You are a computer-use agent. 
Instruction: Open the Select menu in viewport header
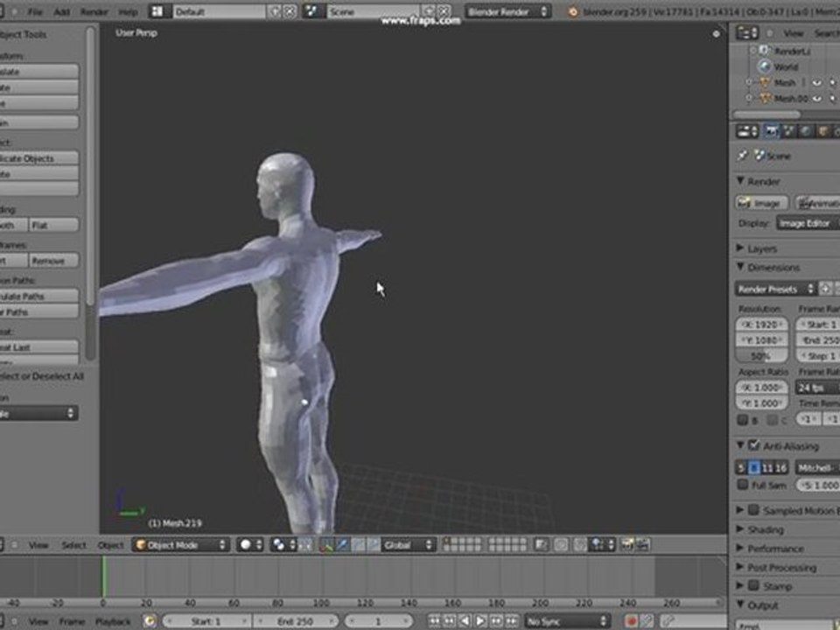tap(73, 545)
